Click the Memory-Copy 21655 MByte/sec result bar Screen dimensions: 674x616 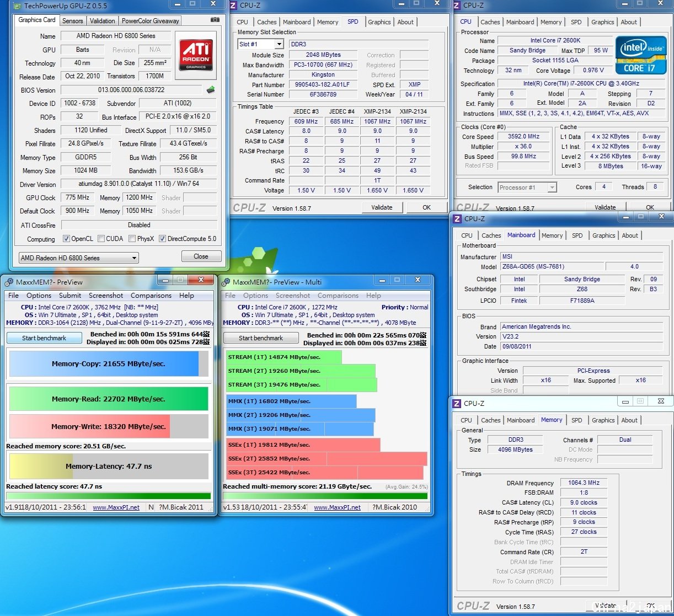coord(109,364)
